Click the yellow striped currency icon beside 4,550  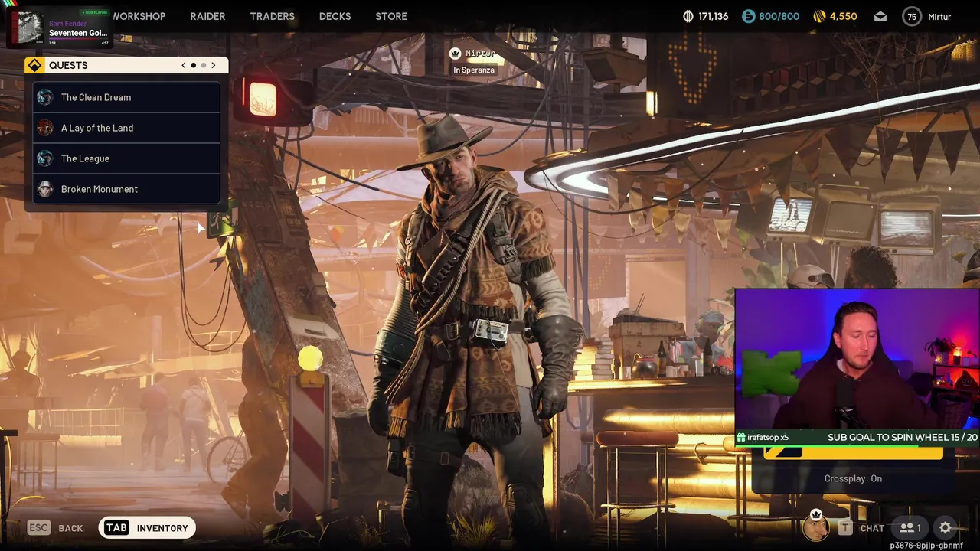tap(819, 16)
